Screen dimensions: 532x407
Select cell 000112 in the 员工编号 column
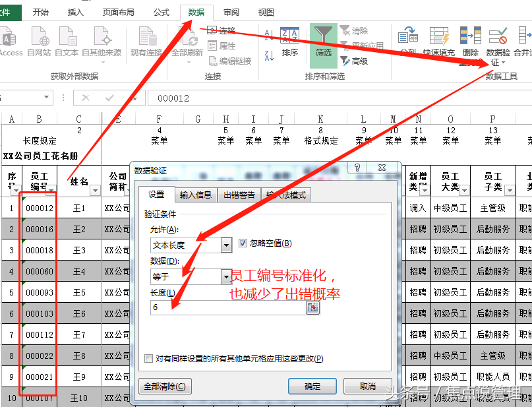click(40, 334)
